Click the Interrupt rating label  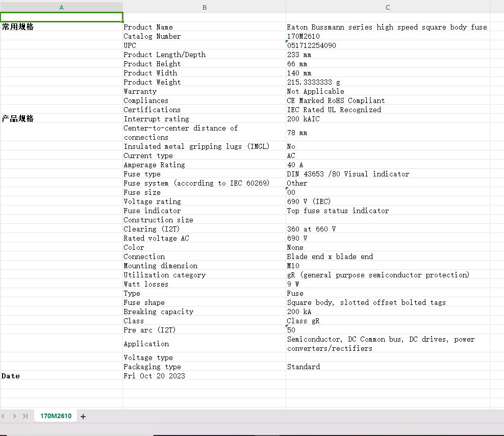[205, 118]
